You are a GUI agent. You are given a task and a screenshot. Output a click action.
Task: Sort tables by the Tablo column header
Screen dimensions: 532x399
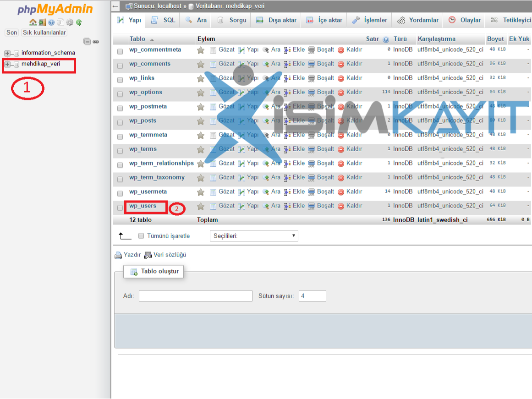point(137,39)
